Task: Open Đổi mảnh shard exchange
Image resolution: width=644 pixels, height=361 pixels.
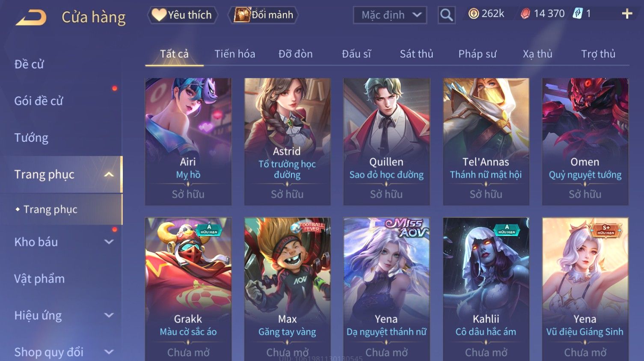Action: [x=263, y=15]
